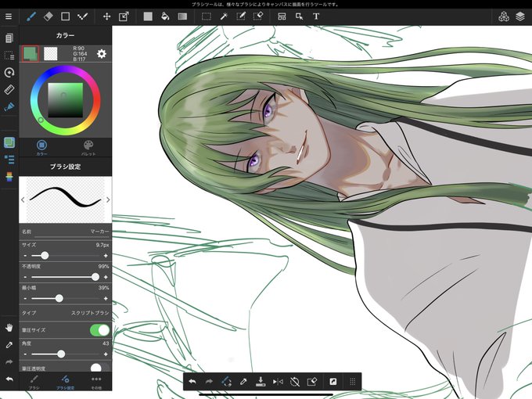Switch to the カラー tab
532x399 pixels.
(41, 148)
